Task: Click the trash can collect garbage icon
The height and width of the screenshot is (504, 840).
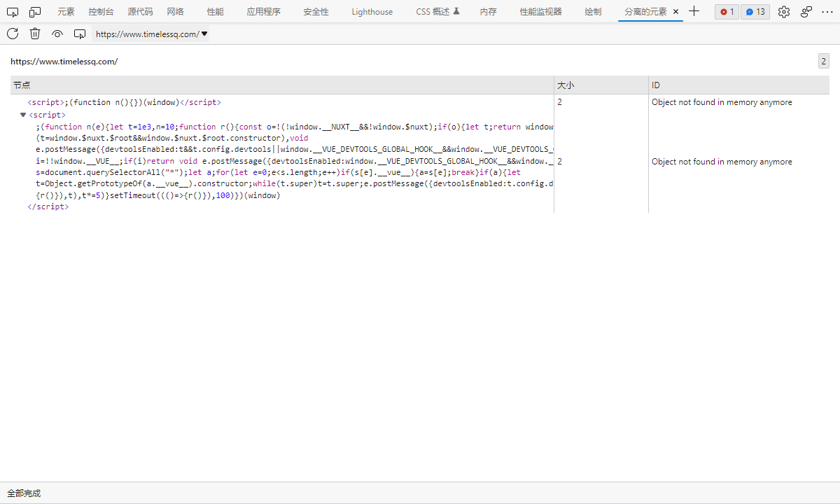Action: 35,34
